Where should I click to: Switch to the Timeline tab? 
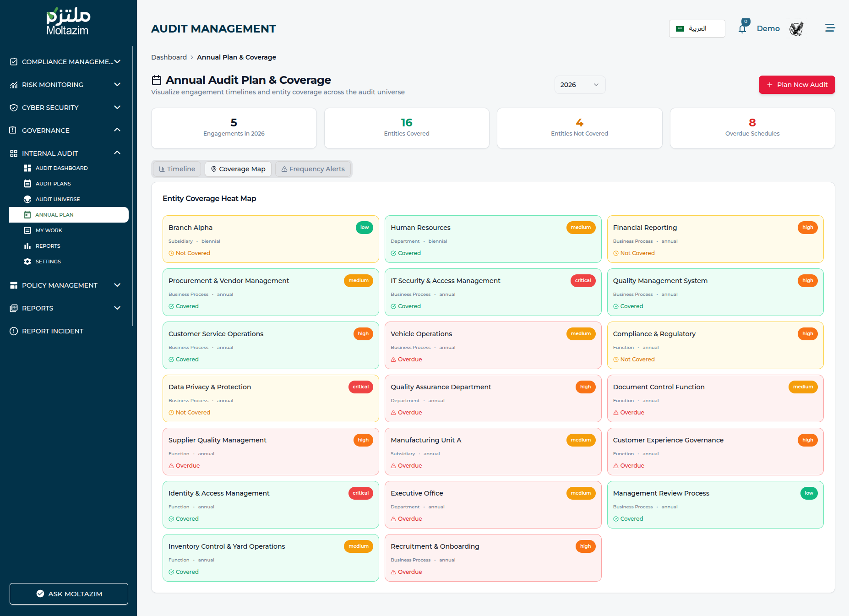177,169
